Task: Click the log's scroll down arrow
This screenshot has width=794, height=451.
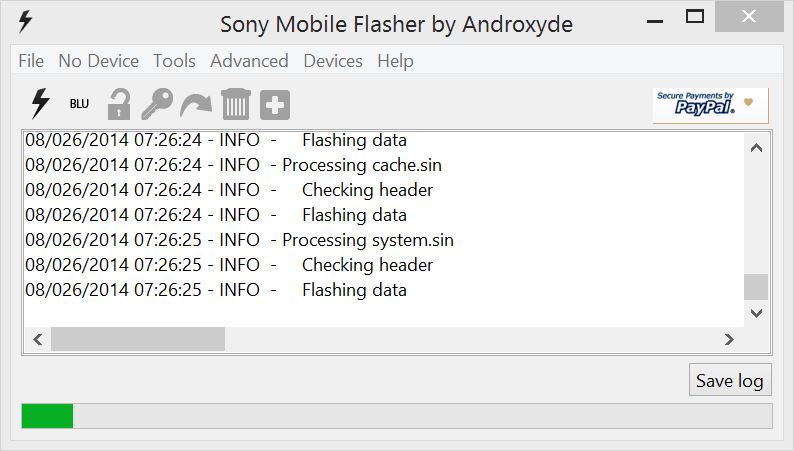Action: 757,313
